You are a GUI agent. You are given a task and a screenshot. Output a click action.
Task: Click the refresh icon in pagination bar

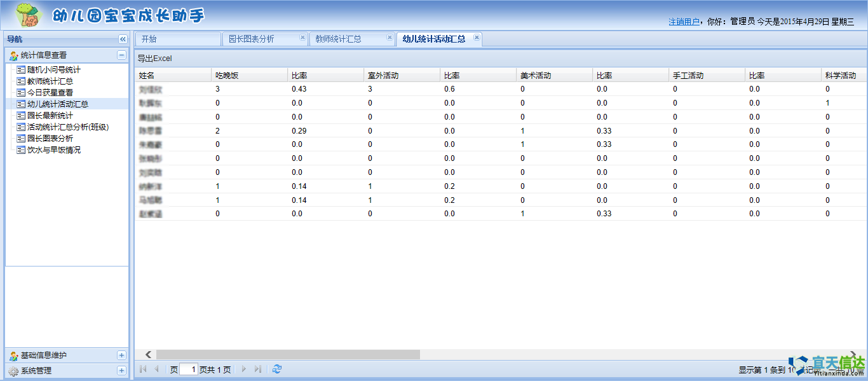pyautogui.click(x=277, y=370)
